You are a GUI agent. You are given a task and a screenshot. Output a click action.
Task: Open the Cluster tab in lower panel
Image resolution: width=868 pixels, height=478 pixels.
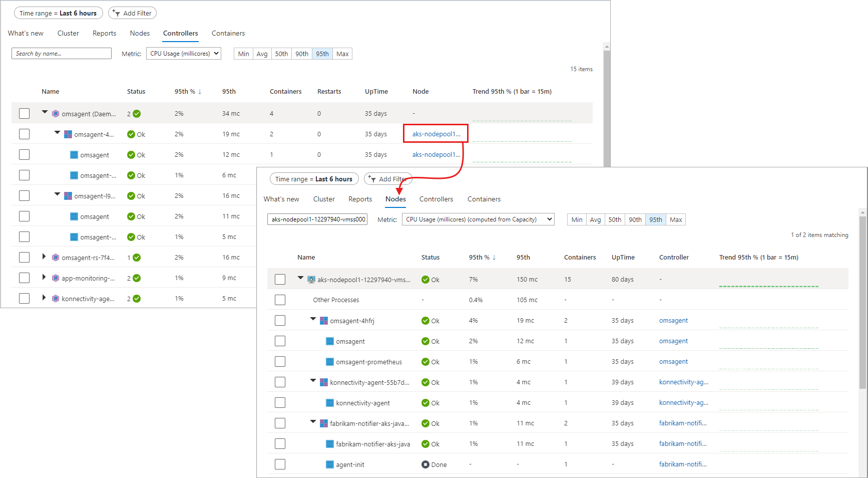324,199
